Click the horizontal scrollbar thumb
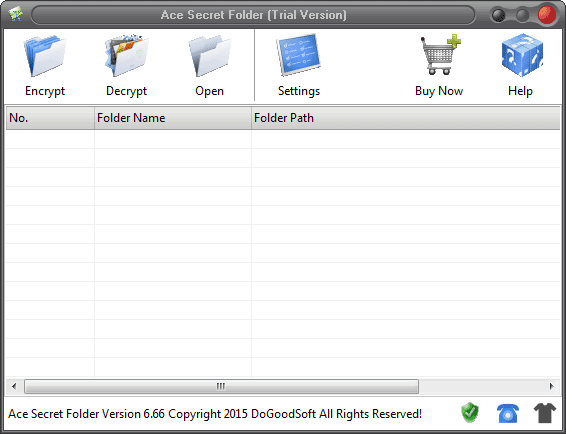Viewport: 566px width, 434px height. 221,386
